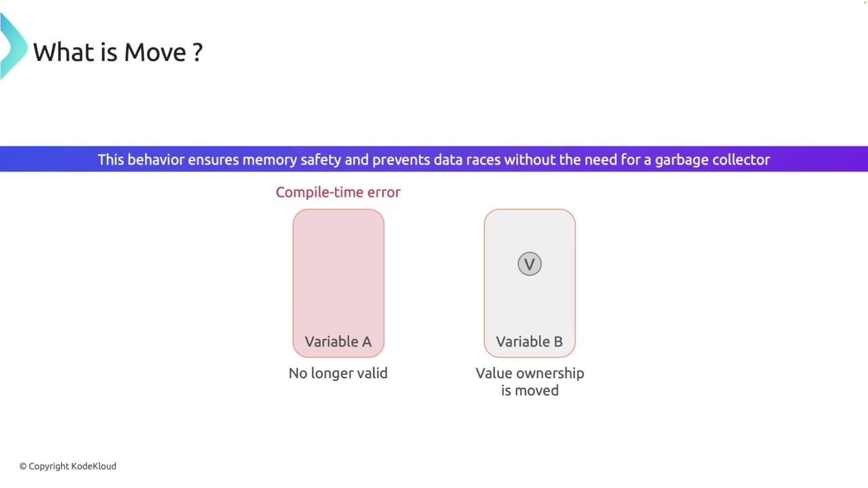This screenshot has height=488, width=868.
Task: Click "garbage collector" in the banner
Action: (x=712, y=159)
